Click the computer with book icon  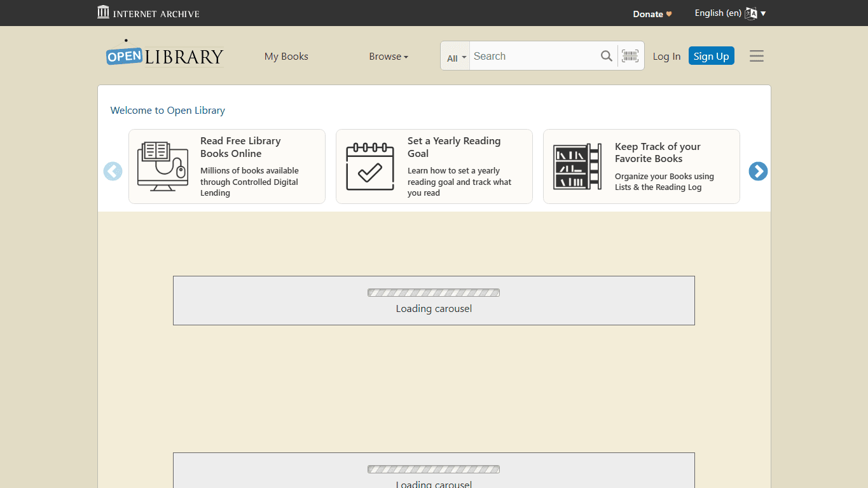[x=163, y=166]
